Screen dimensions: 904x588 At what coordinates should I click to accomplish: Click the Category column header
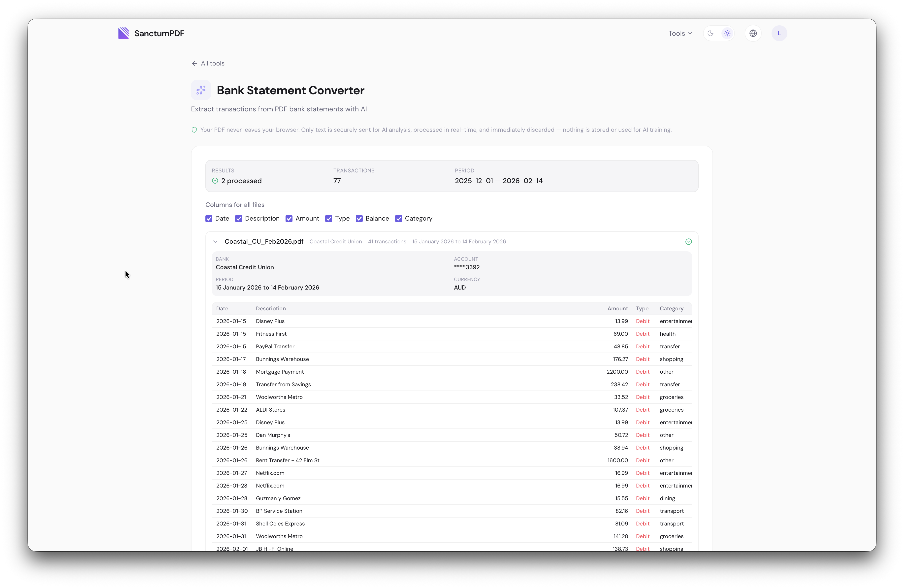[x=671, y=308]
